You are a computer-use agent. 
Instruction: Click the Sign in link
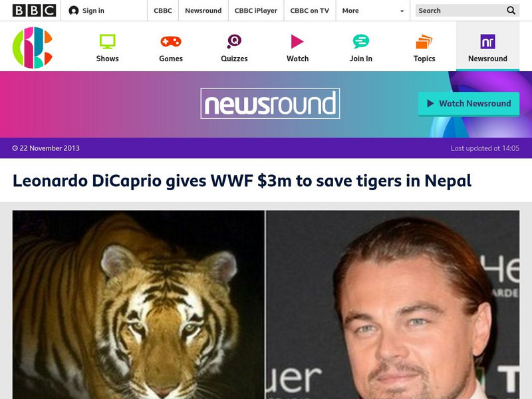coord(93,11)
